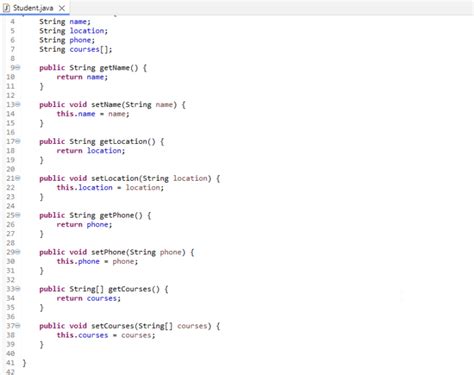Viewport: 474px width, 375px height.
Task: Click 'this.phone' on line 30
Action: pyautogui.click(x=78, y=261)
